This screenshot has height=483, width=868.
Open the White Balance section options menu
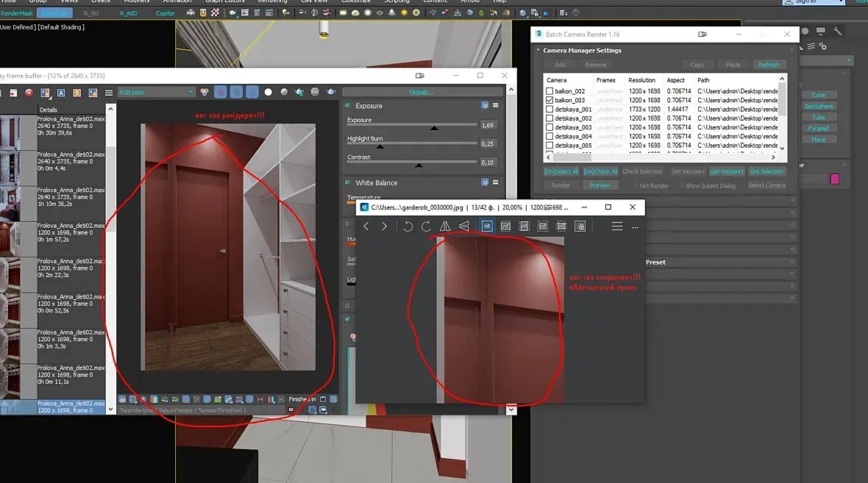tap(496, 182)
